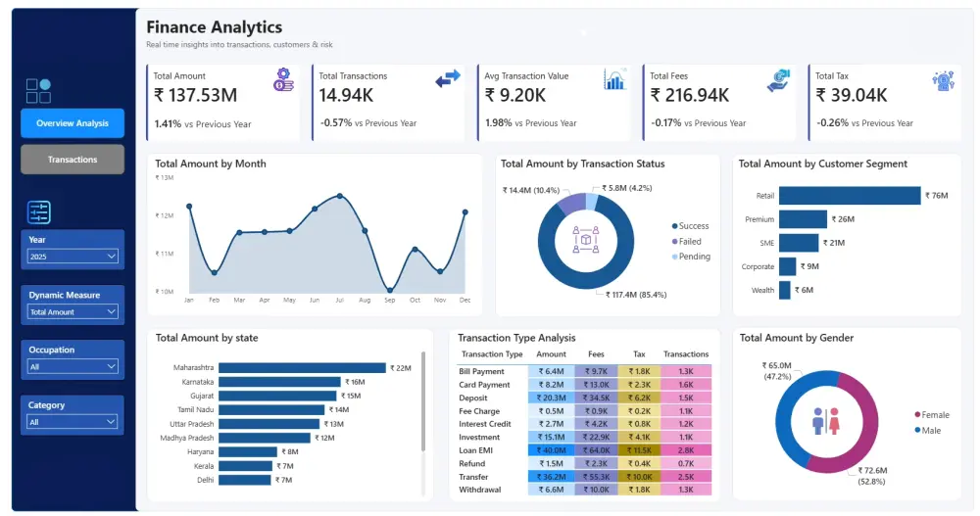Select the Tamil Nadu bar
The height and width of the screenshot is (516, 980).
pyautogui.click(x=271, y=410)
